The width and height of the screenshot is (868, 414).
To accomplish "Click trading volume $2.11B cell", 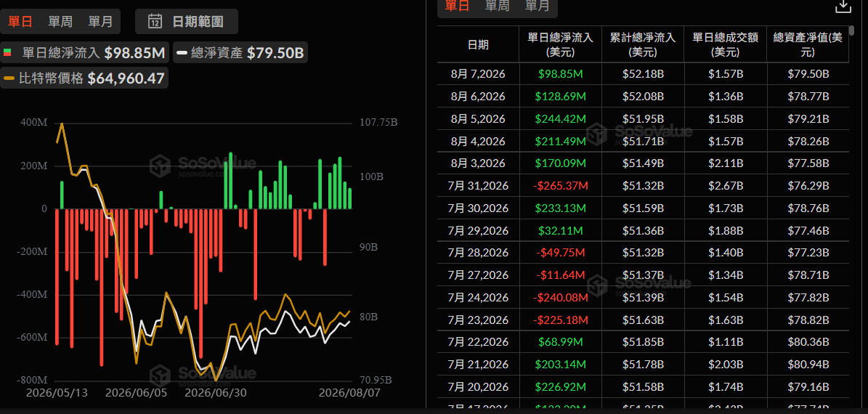I will click(725, 163).
